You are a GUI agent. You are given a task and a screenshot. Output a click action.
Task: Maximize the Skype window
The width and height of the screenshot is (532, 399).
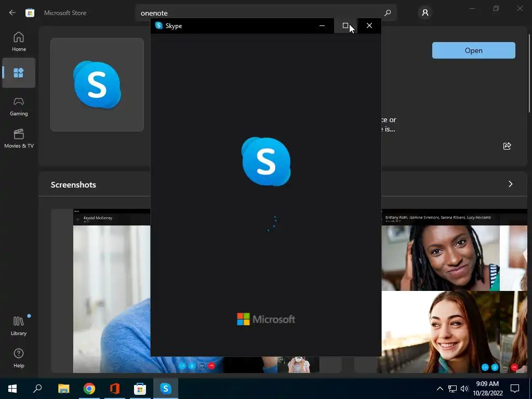pos(345,26)
